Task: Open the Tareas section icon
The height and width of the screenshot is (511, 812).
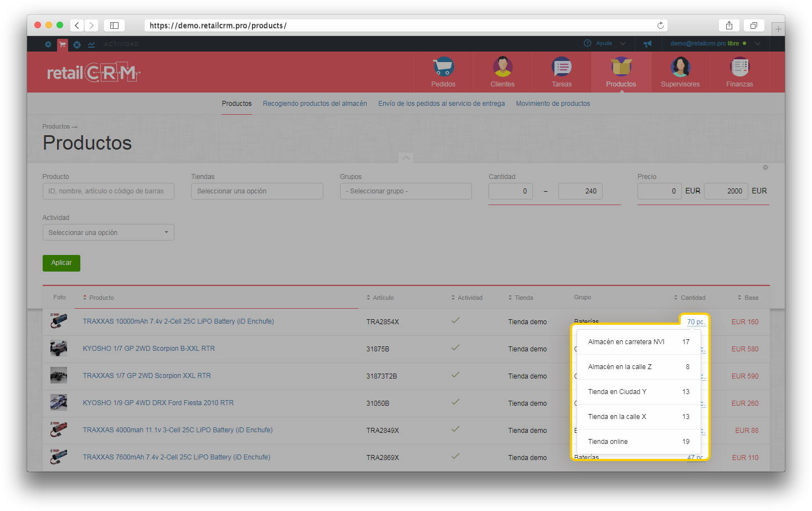Action: (x=562, y=67)
